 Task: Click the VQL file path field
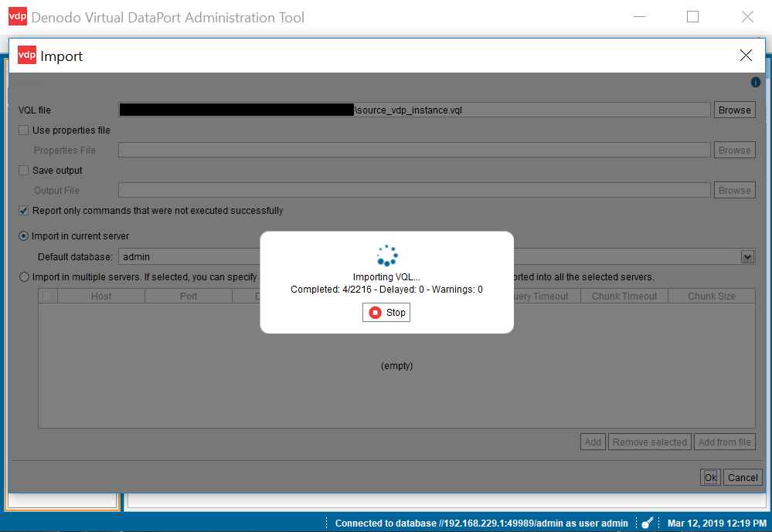tap(414, 110)
